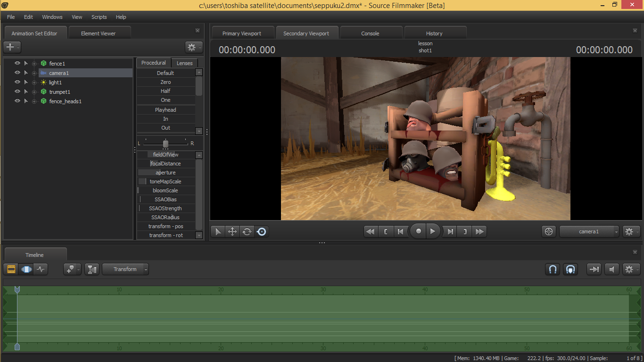Image resolution: width=644 pixels, height=362 pixels.
Task: Open the timeline gear settings menu
Action: (631, 269)
